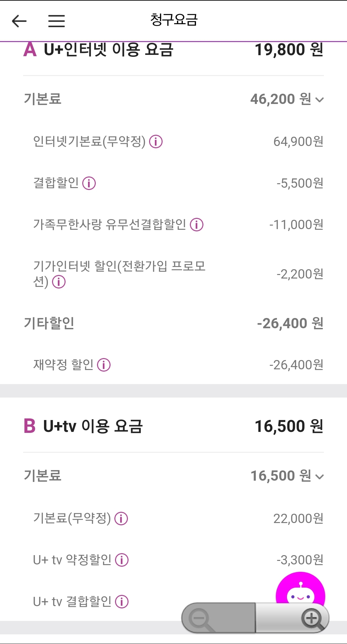View info for 가족무한사랑 유무선결합할인
Viewport: 347px width, 644px height.
tap(197, 225)
